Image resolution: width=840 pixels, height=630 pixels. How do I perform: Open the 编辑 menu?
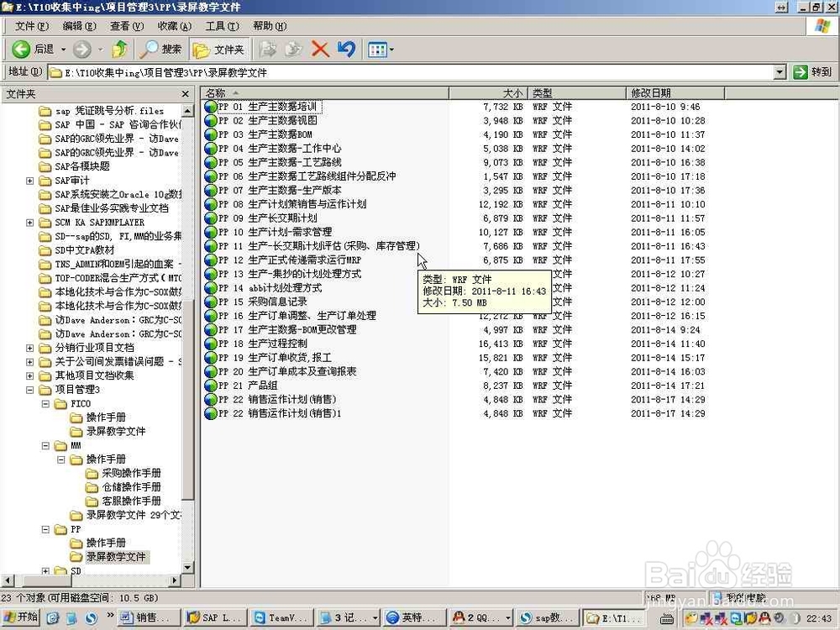point(79,26)
